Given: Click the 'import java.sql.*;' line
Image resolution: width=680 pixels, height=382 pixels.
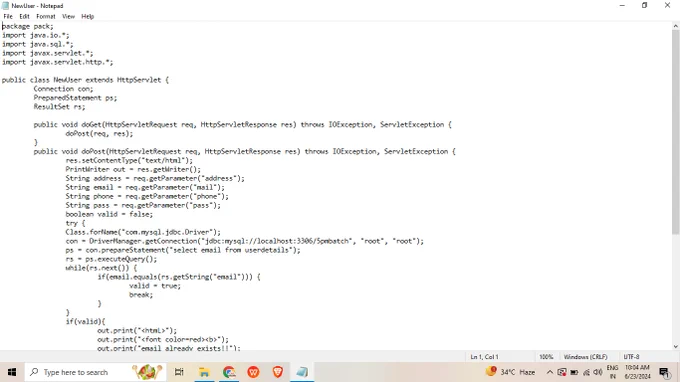Looking at the screenshot, I should (x=38, y=44).
